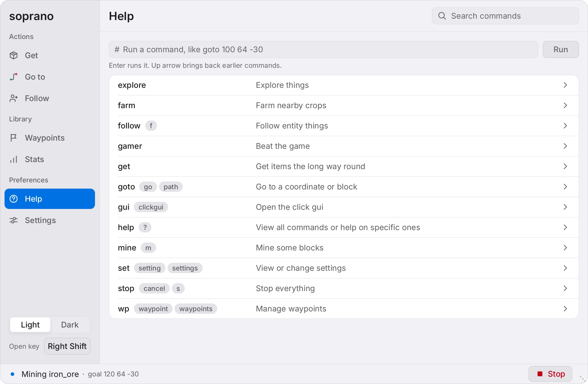Click the Go to route icon

14,77
